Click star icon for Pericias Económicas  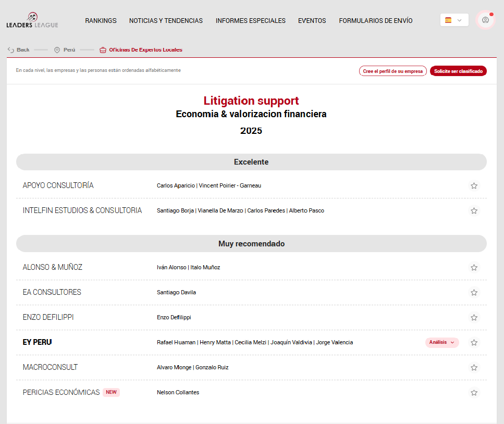[x=474, y=393]
